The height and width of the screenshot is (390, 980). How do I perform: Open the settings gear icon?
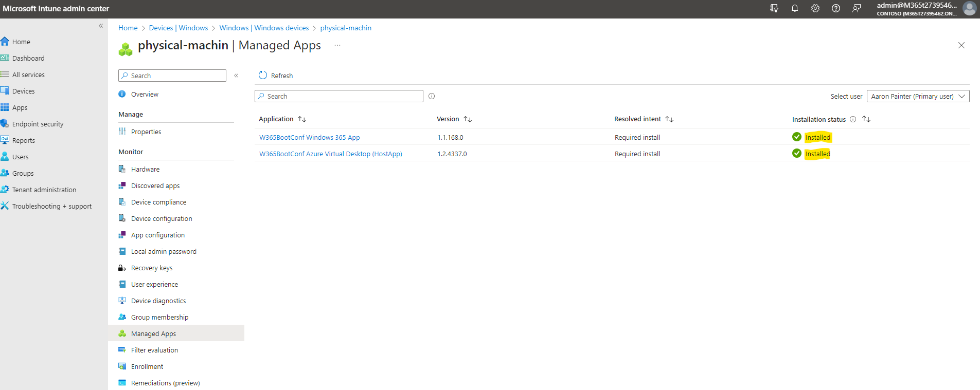point(815,8)
